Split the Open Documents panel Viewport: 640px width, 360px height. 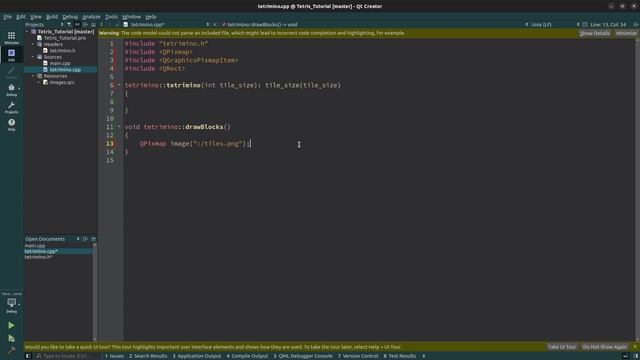tap(85, 239)
